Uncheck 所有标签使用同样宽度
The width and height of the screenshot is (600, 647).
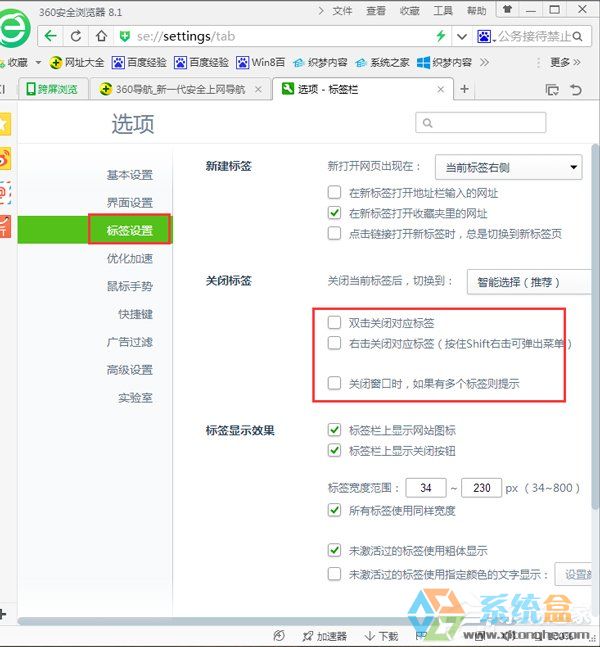334,510
